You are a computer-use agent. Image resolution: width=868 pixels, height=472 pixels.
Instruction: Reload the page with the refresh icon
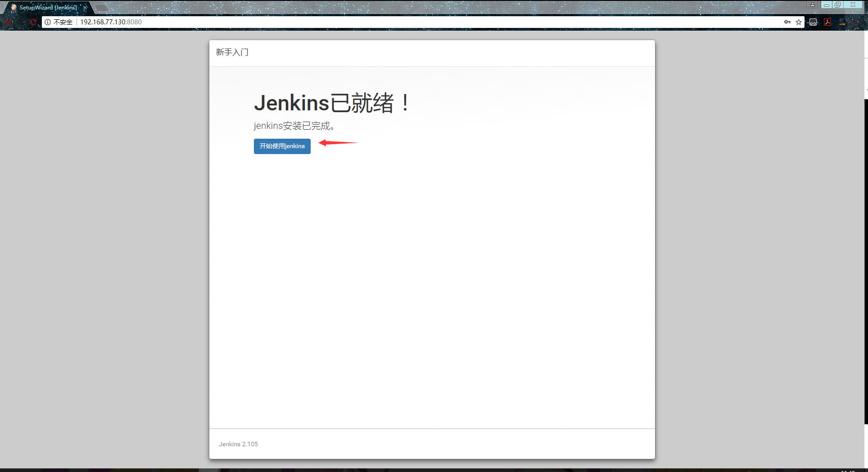click(33, 22)
